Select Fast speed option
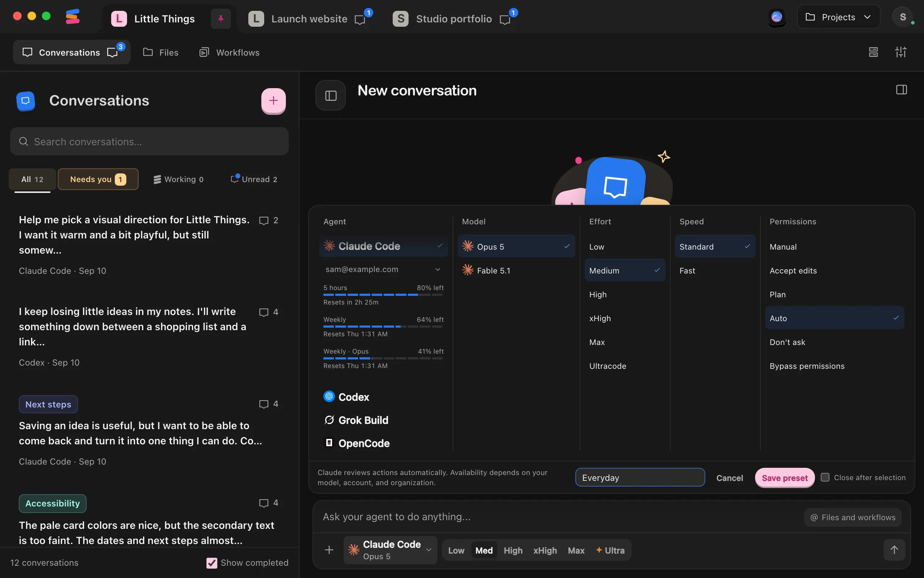The width and height of the screenshot is (924, 578). click(x=715, y=271)
